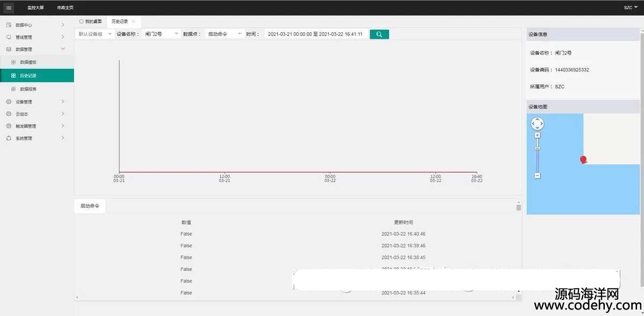
Task: Click the time range input field
Action: (x=316, y=34)
